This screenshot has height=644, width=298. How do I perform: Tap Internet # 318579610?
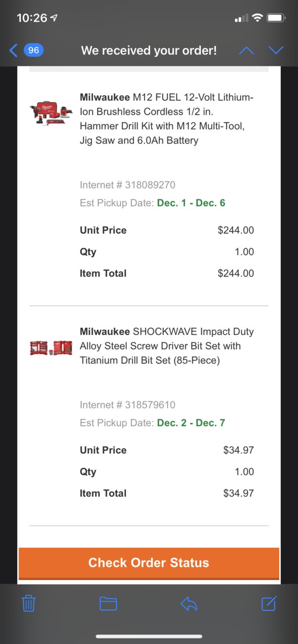point(128,405)
